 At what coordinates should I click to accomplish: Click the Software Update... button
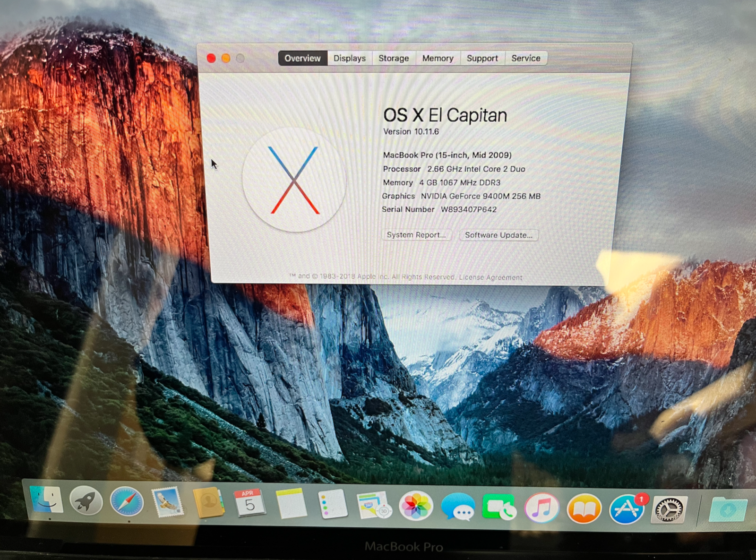click(x=498, y=235)
